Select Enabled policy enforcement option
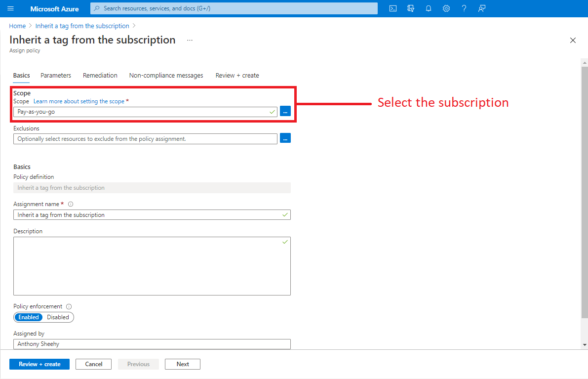 coord(29,317)
